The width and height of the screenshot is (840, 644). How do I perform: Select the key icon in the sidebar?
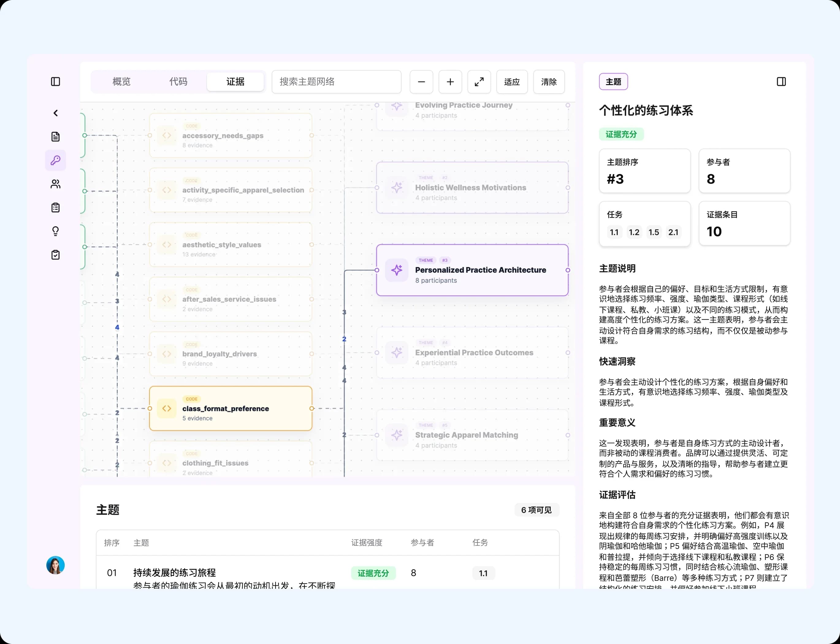pyautogui.click(x=55, y=160)
